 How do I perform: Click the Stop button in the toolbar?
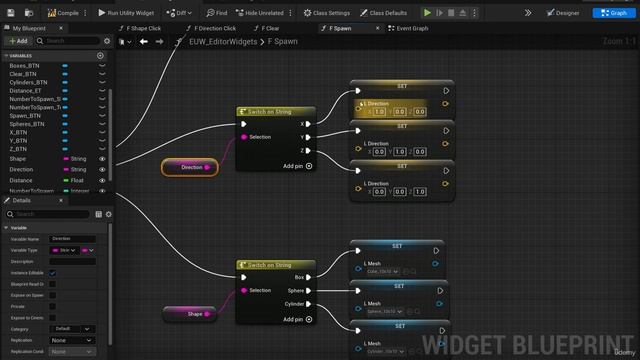(x=451, y=13)
